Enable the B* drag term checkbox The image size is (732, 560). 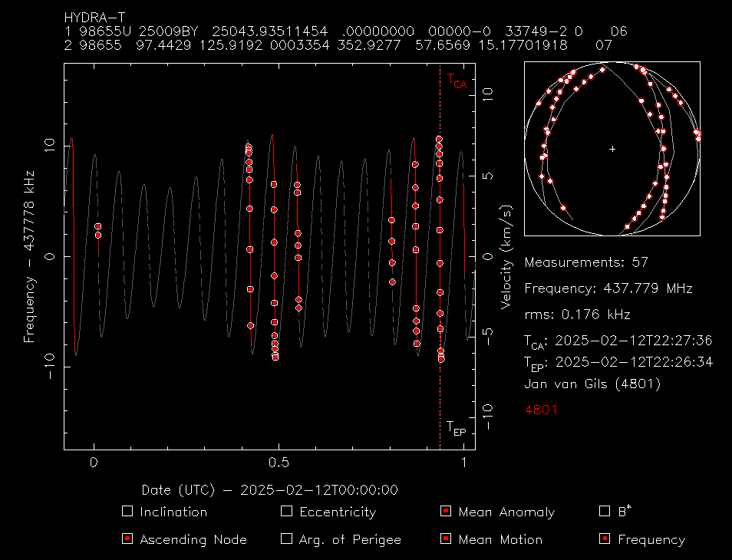point(605,511)
